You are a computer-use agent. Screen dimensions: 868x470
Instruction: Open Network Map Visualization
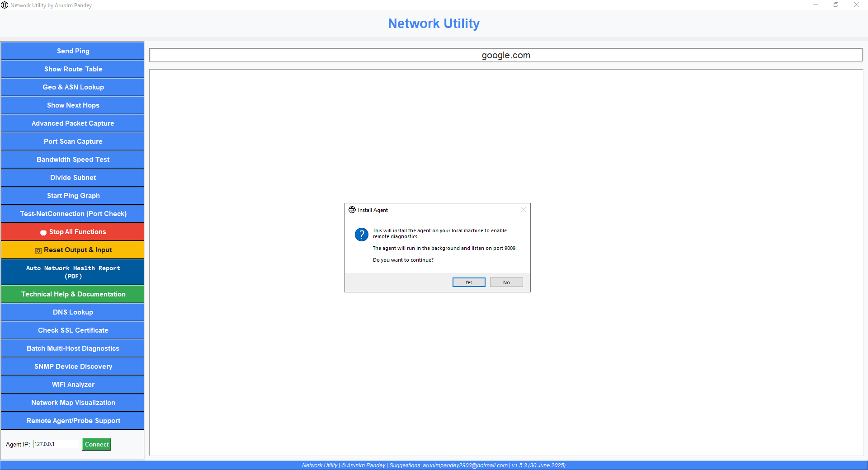pyautogui.click(x=72, y=402)
